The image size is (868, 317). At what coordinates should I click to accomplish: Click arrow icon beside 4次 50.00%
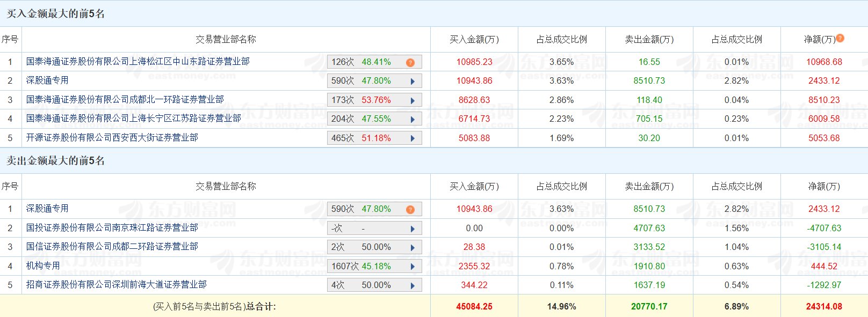[x=413, y=286]
